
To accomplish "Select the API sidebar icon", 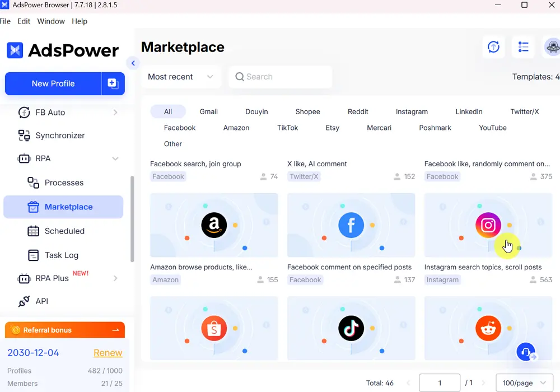I will (25, 301).
